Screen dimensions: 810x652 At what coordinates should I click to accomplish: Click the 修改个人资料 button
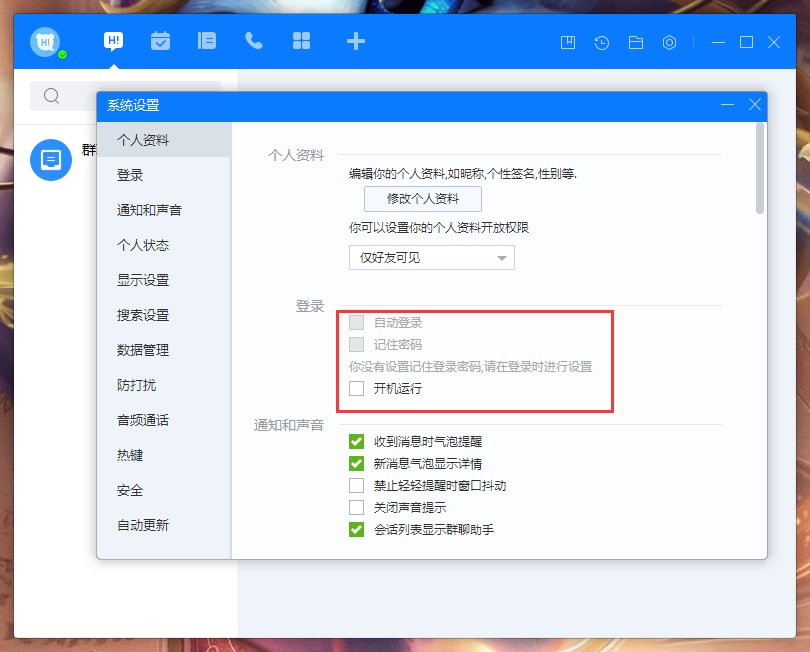coord(424,198)
